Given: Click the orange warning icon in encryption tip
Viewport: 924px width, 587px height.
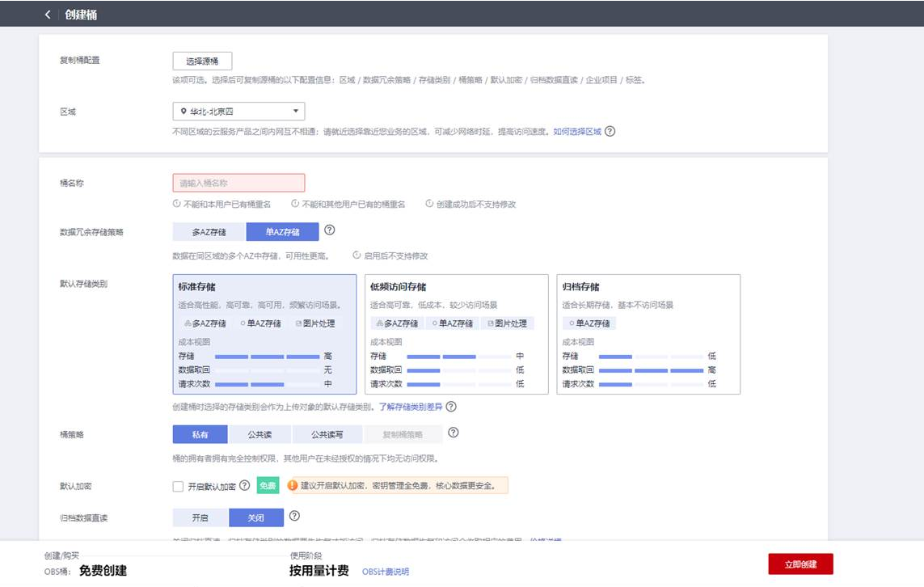Looking at the screenshot, I should coord(292,486).
